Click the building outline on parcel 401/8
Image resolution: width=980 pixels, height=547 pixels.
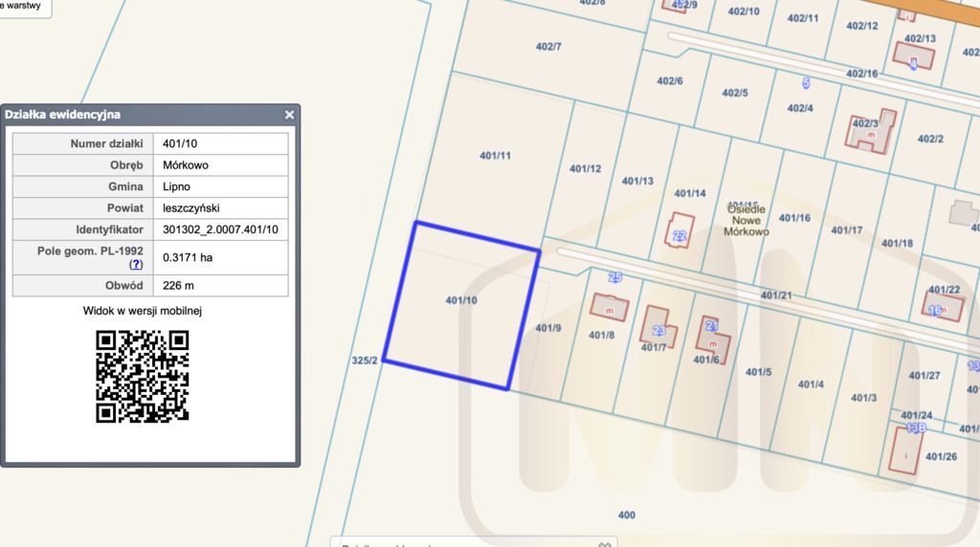coord(610,308)
